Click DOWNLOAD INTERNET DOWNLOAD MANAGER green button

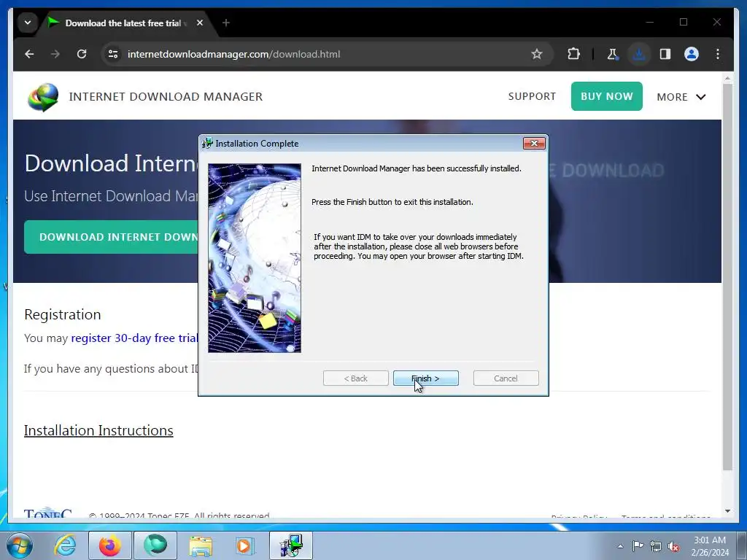[x=112, y=237]
